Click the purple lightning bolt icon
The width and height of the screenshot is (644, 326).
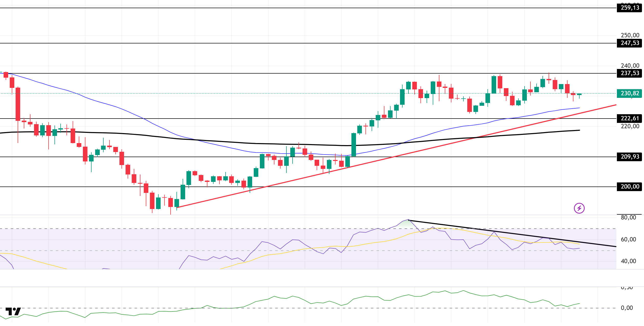tap(579, 208)
